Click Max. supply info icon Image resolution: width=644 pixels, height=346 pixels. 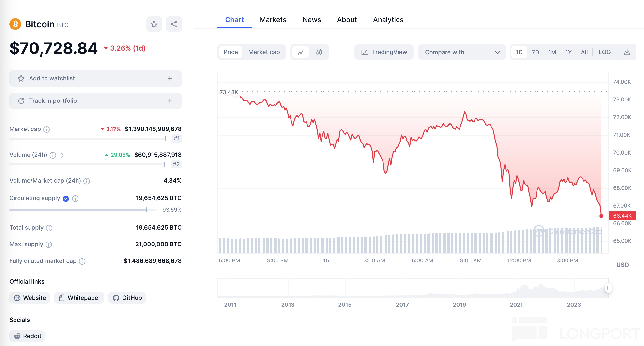(x=49, y=245)
